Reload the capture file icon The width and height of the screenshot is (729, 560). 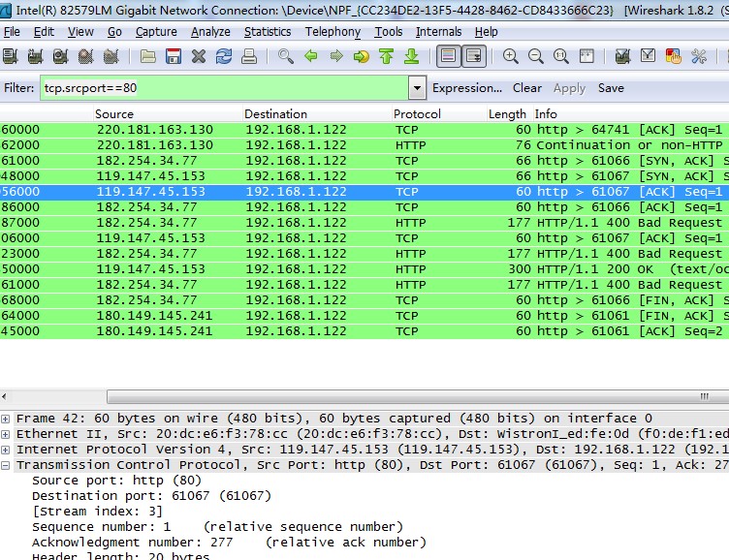(x=224, y=57)
